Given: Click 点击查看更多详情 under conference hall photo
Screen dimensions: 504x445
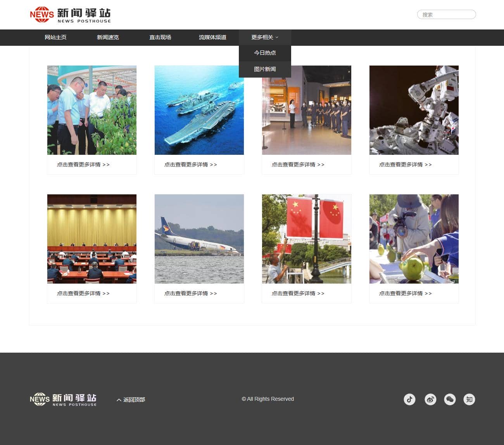Looking at the screenshot, I should [x=83, y=293].
